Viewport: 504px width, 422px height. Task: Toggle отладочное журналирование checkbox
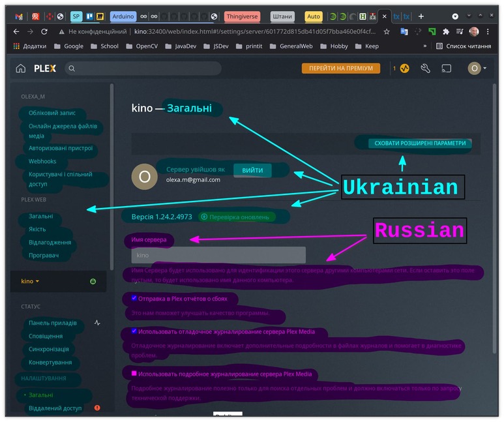click(x=134, y=331)
